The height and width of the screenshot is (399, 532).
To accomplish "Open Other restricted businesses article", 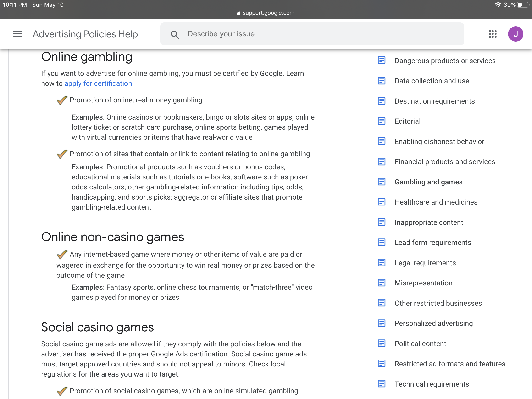I will pyautogui.click(x=438, y=303).
